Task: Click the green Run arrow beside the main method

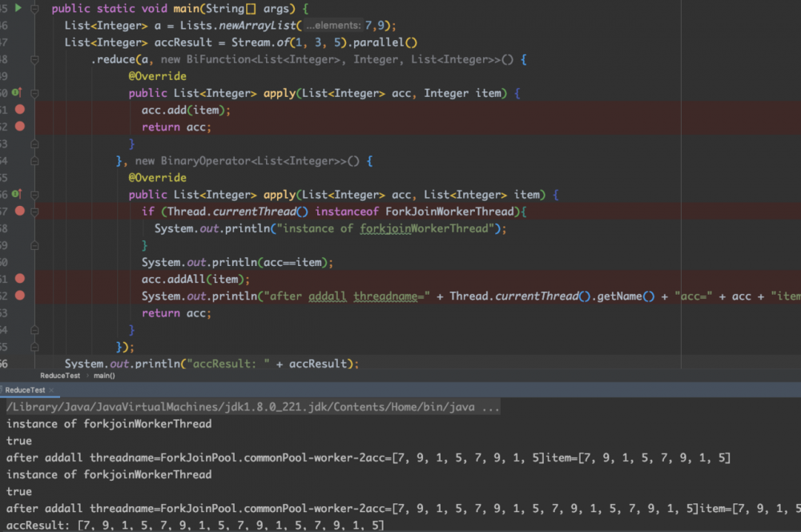Action: coord(18,6)
